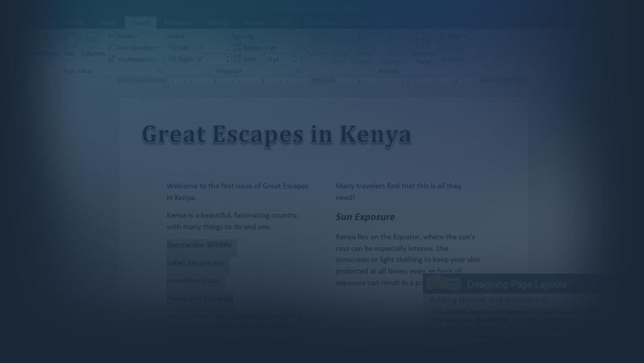Image resolution: width=644 pixels, height=363 pixels.
Task: Click the Spacing Before value field
Action: (278, 48)
